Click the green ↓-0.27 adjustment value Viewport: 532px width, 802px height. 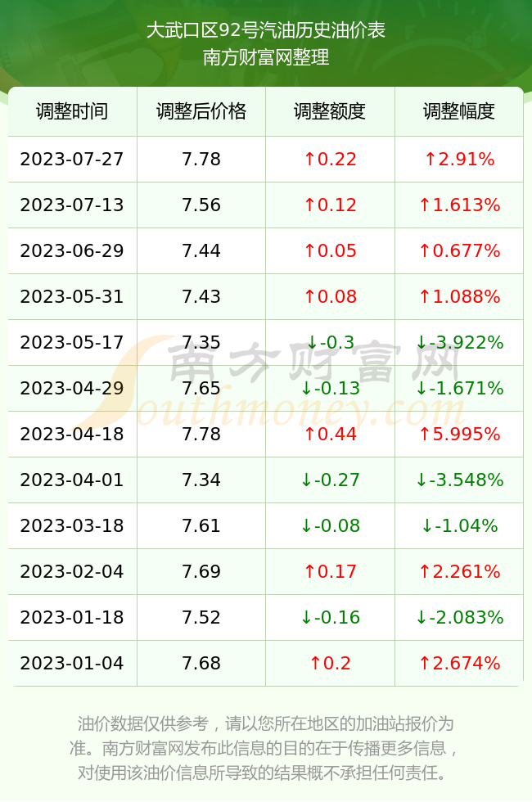point(330,480)
